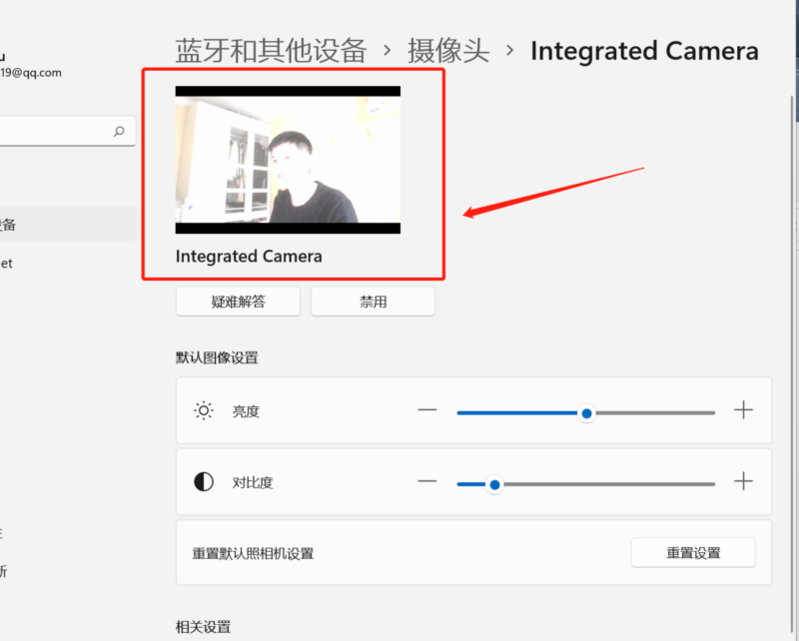This screenshot has width=799, height=641.
Task: Increase contrast with the plus button
Action: point(743,482)
